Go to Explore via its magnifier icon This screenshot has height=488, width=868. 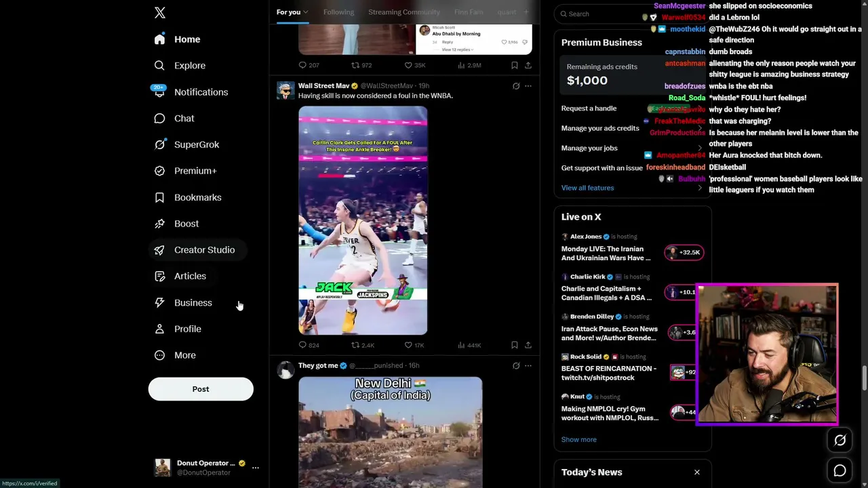[159, 66]
